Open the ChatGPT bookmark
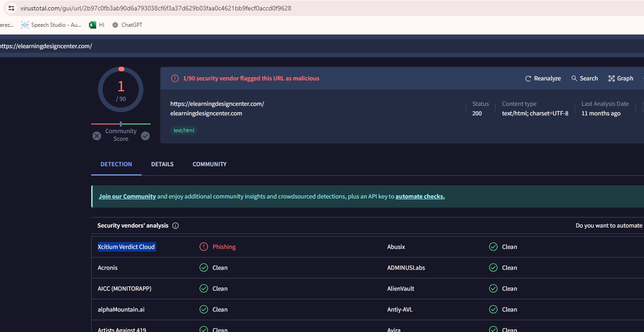Viewport: 644px width, 332px height. pyautogui.click(x=128, y=25)
